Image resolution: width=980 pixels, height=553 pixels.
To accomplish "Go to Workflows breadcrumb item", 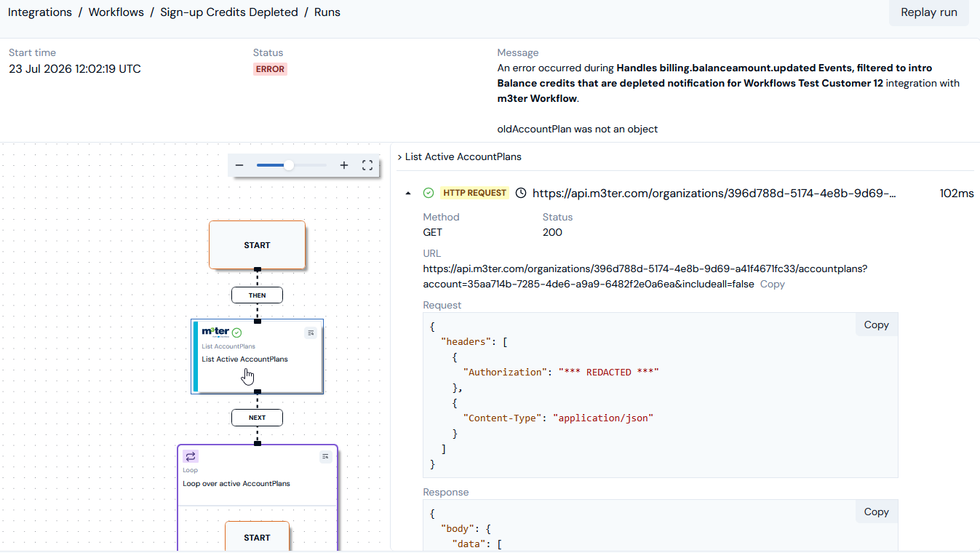I will (x=116, y=12).
